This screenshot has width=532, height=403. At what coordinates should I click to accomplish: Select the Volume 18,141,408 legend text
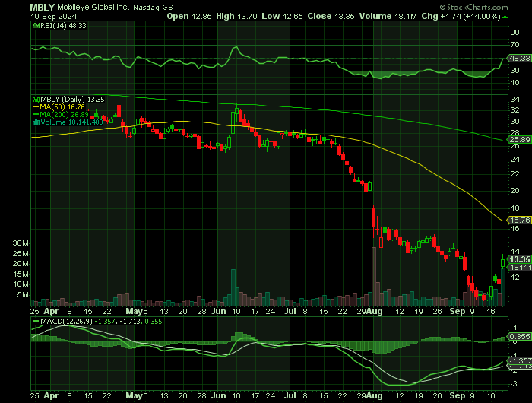[71, 122]
